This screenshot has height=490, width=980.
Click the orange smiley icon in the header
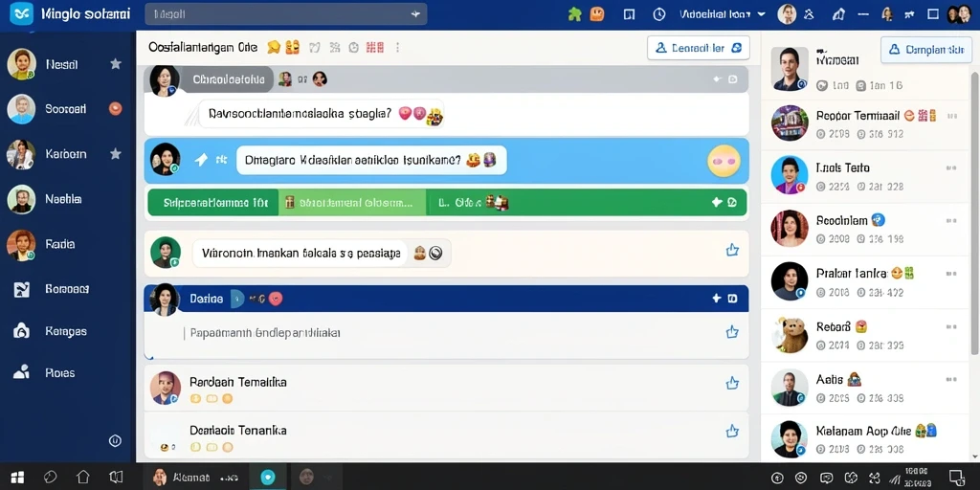[x=597, y=13]
